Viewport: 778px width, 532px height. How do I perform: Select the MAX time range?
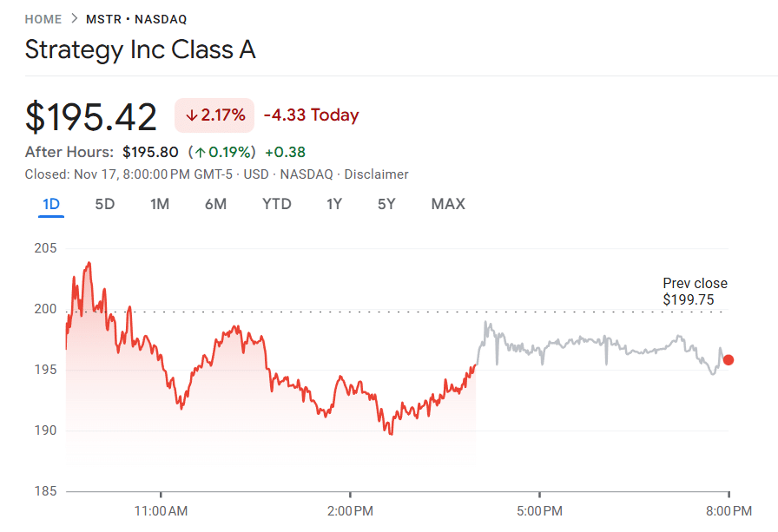(447, 204)
